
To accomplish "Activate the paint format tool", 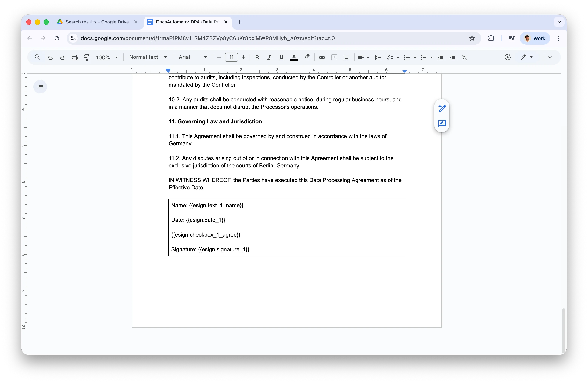I will pyautogui.click(x=86, y=58).
